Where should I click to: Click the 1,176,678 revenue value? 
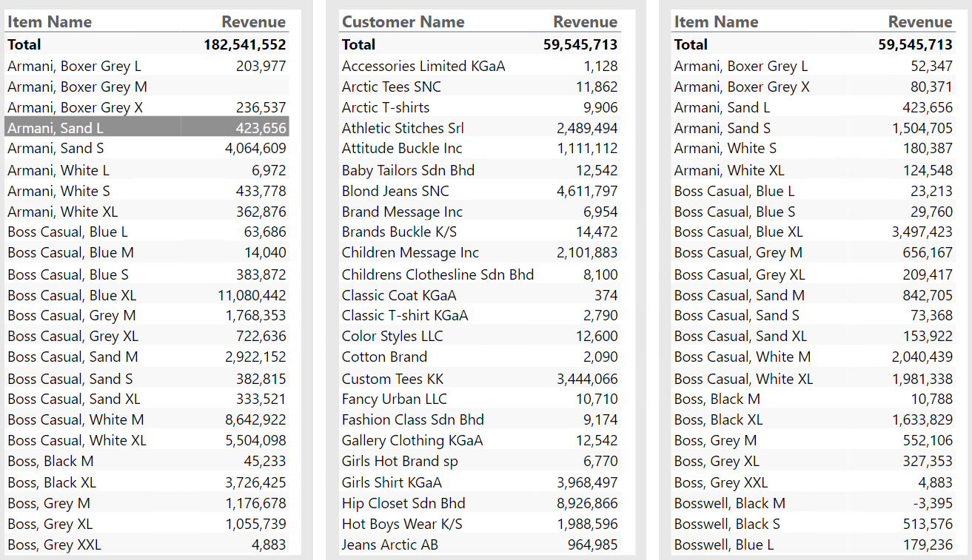pos(255,503)
